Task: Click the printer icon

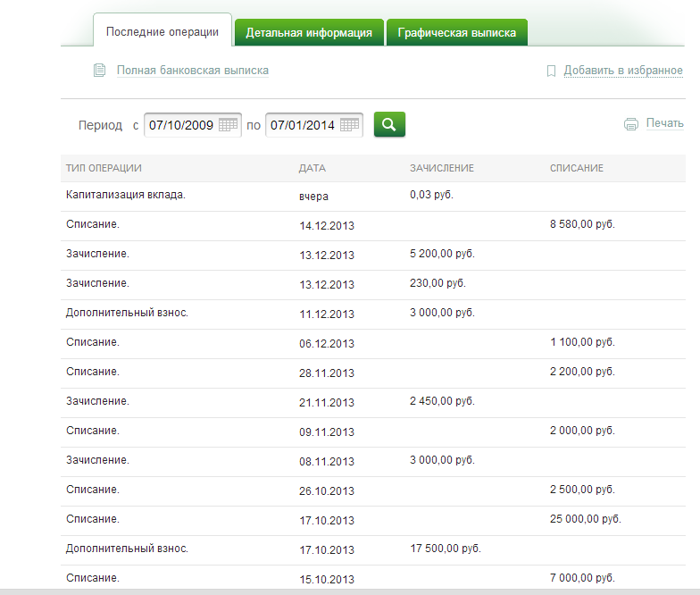Action: click(630, 123)
